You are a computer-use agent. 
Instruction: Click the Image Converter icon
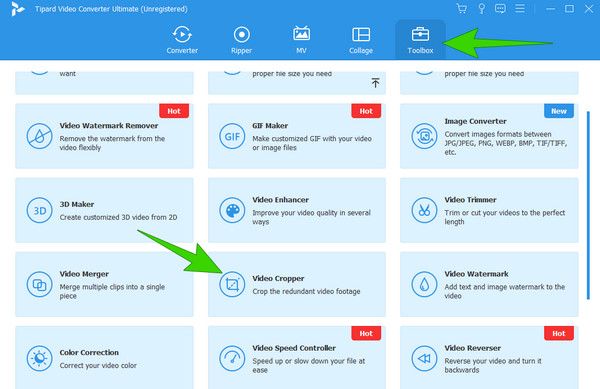tap(424, 136)
